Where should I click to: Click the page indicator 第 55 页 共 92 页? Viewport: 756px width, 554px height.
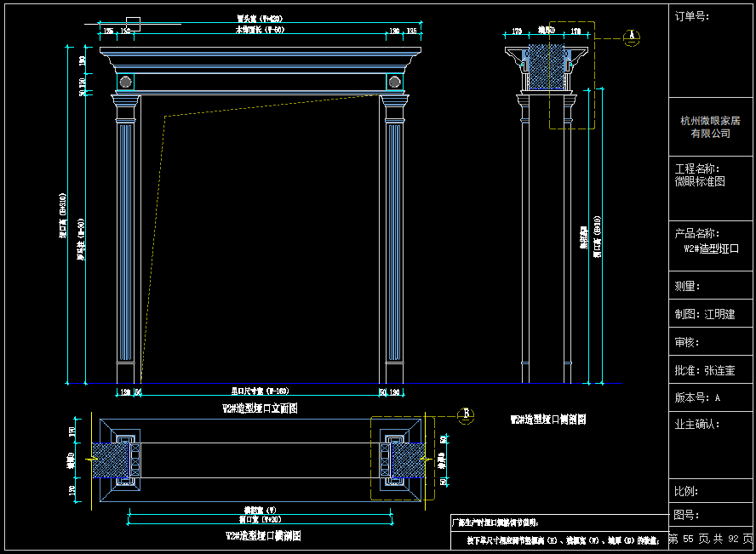711,539
